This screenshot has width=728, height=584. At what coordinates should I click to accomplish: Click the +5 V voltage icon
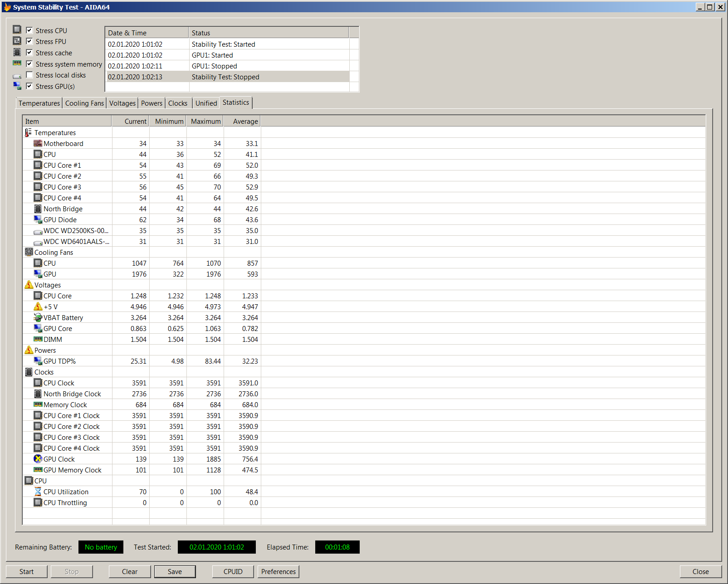(x=38, y=307)
